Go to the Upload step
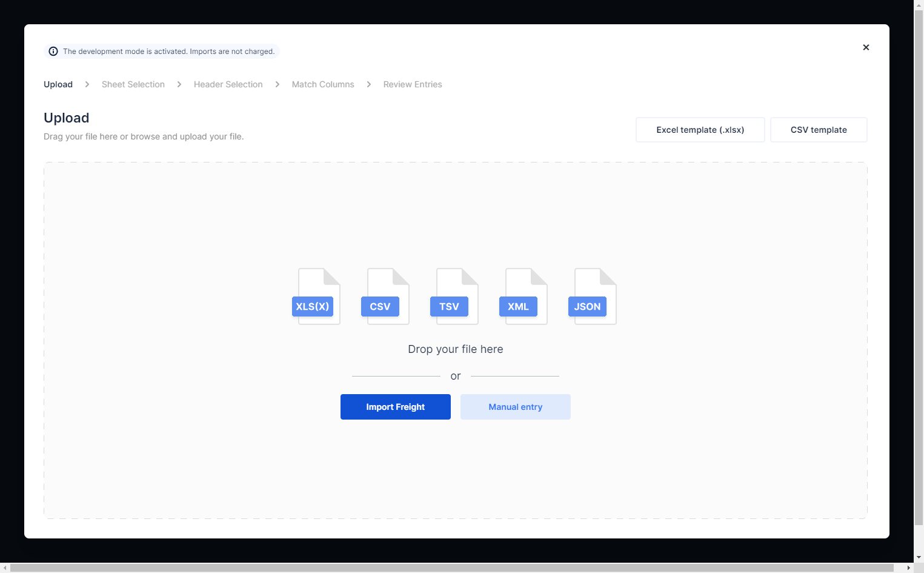The width and height of the screenshot is (924, 573). point(58,84)
